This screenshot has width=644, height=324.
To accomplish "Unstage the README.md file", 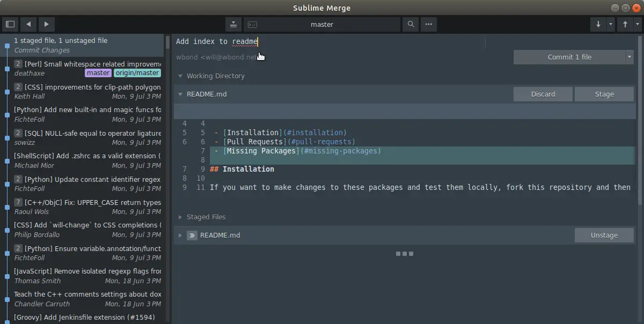I will pyautogui.click(x=604, y=235).
